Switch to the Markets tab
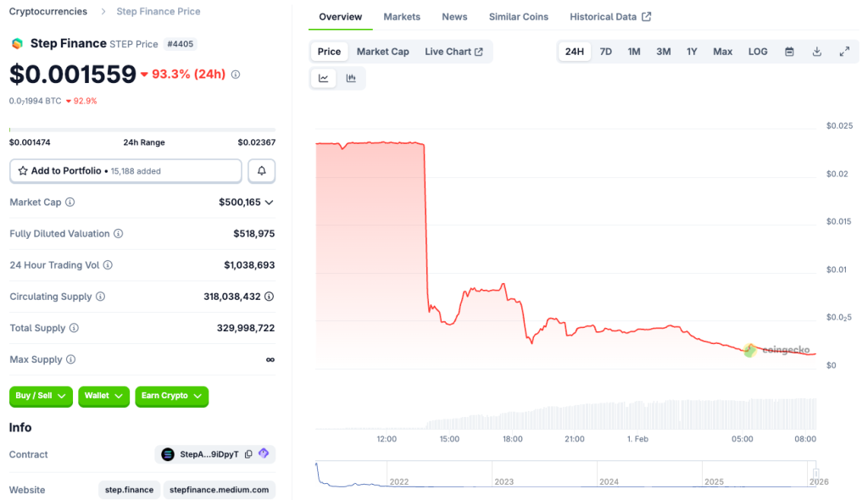 coord(402,16)
